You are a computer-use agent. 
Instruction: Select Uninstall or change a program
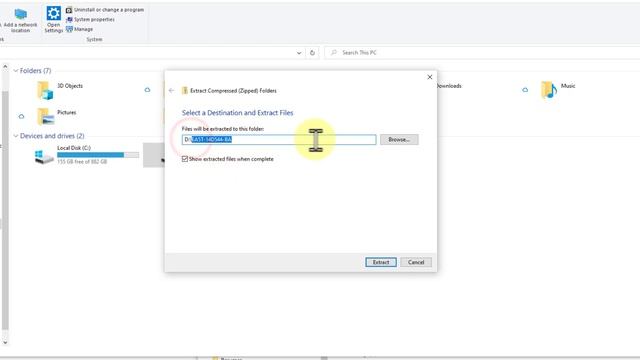[x=105, y=9]
